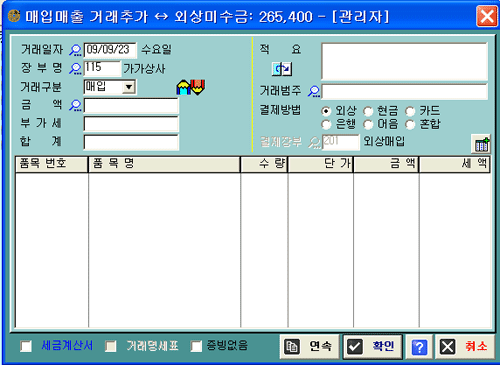Click the blue question mark help icon
Image resolution: width=500 pixels, height=365 pixels.
419,347
